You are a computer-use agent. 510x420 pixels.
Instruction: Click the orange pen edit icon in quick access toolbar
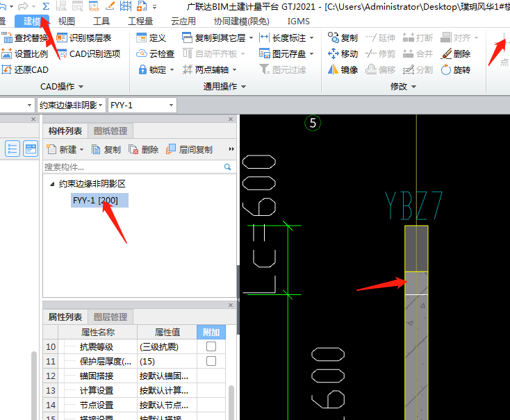(x=110, y=6)
